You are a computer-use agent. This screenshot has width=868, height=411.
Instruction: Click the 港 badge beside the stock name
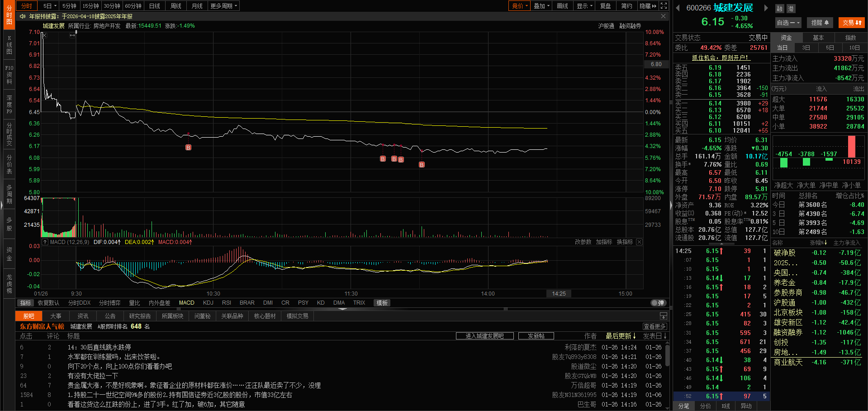pos(791,9)
